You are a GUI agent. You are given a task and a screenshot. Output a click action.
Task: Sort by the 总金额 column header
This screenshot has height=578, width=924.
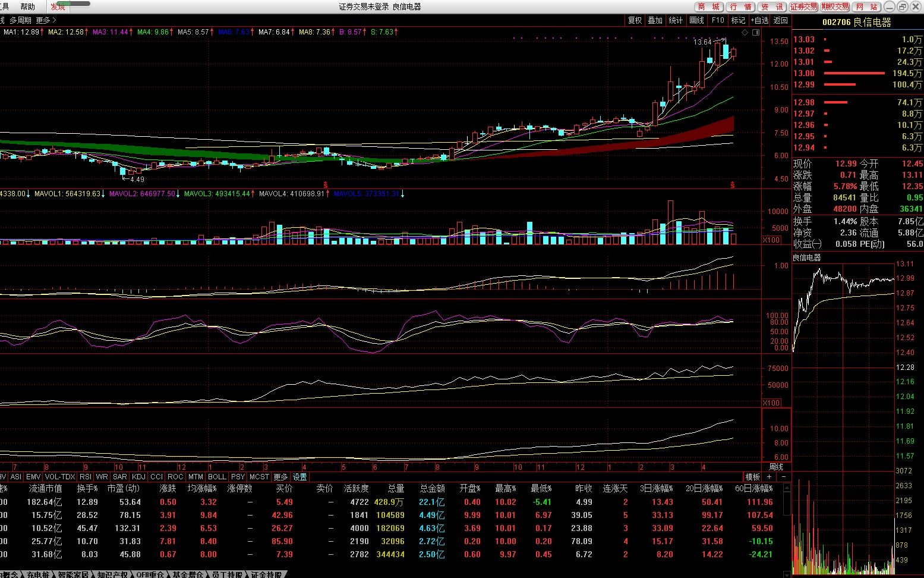coord(432,488)
